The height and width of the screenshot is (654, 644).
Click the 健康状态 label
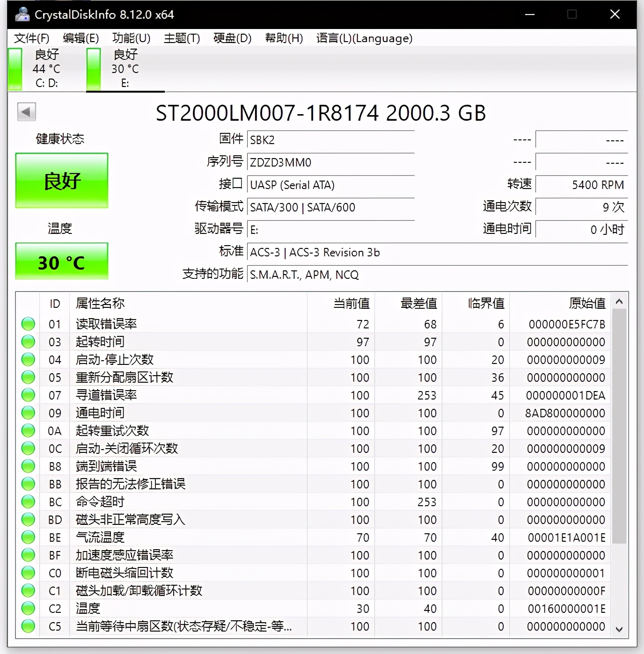[60, 139]
